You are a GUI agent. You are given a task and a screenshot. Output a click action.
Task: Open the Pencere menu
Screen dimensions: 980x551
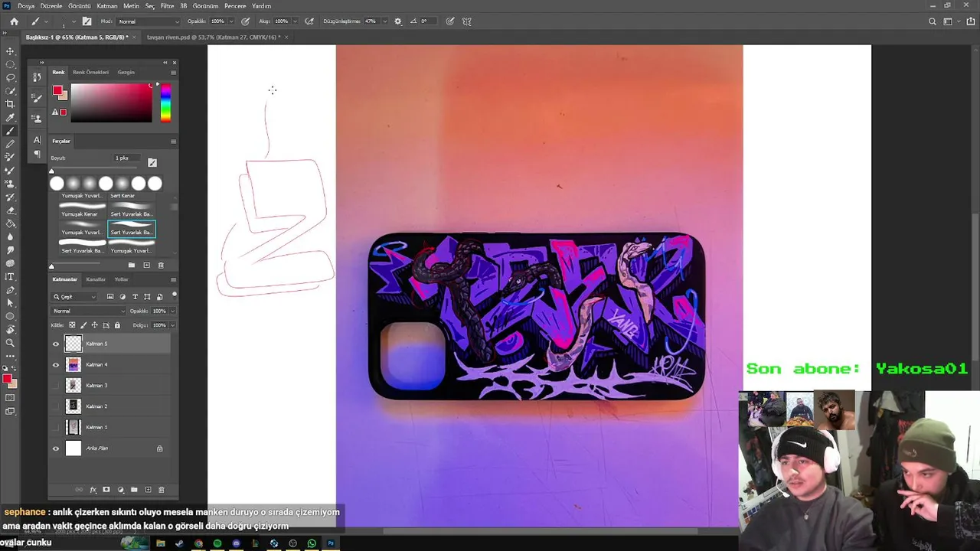point(235,6)
